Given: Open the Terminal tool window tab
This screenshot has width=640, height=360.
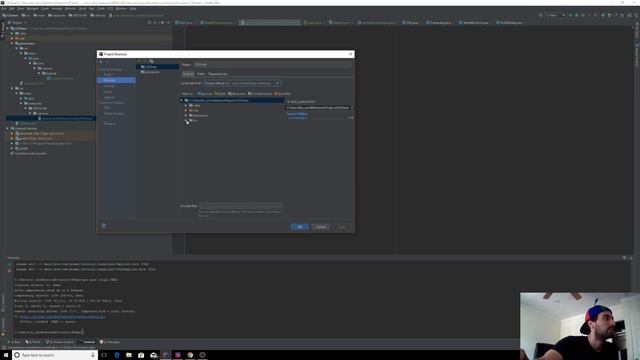Looking at the screenshot, I should coord(87,342).
